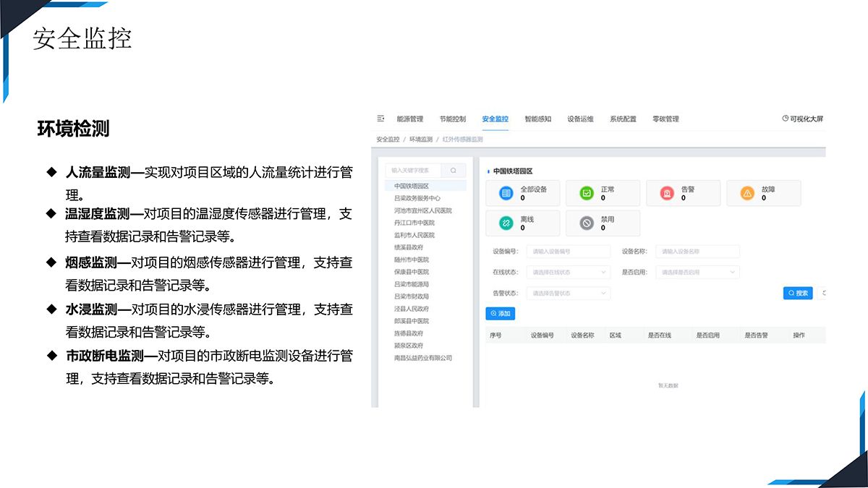The image size is (868, 488).
Task: Click the magnifier icon in tree search
Action: [x=454, y=171]
